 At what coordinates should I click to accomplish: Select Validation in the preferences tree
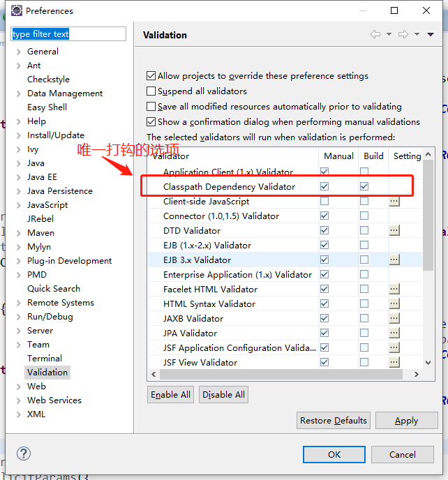point(47,373)
